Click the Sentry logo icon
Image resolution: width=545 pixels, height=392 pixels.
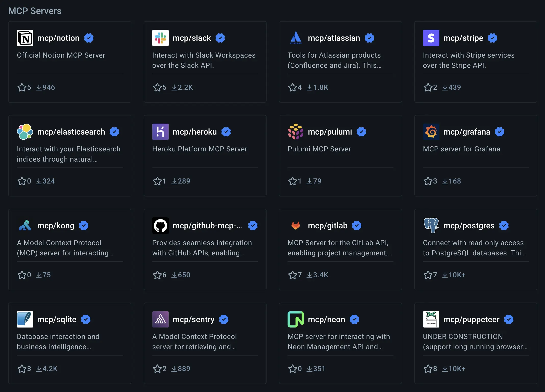pyautogui.click(x=160, y=319)
